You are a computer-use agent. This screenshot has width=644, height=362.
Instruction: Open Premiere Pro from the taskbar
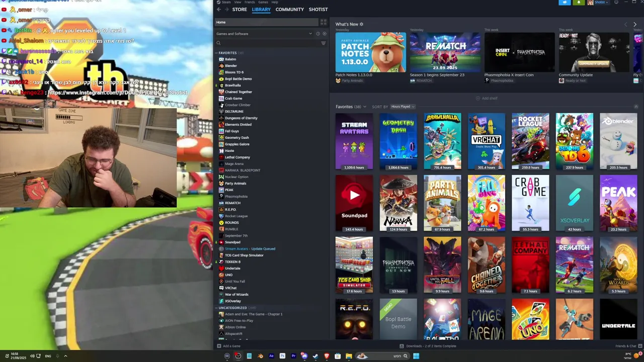click(x=293, y=356)
